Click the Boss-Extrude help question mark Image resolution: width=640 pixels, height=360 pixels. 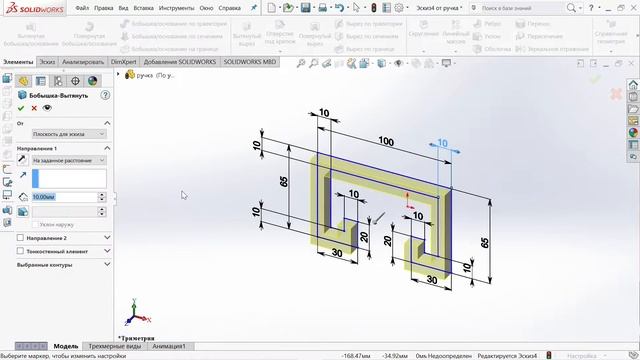105,95
